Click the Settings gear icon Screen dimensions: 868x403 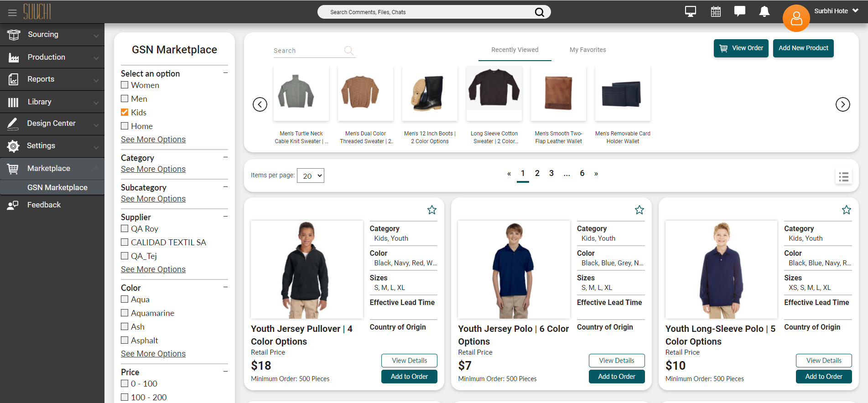click(x=13, y=146)
